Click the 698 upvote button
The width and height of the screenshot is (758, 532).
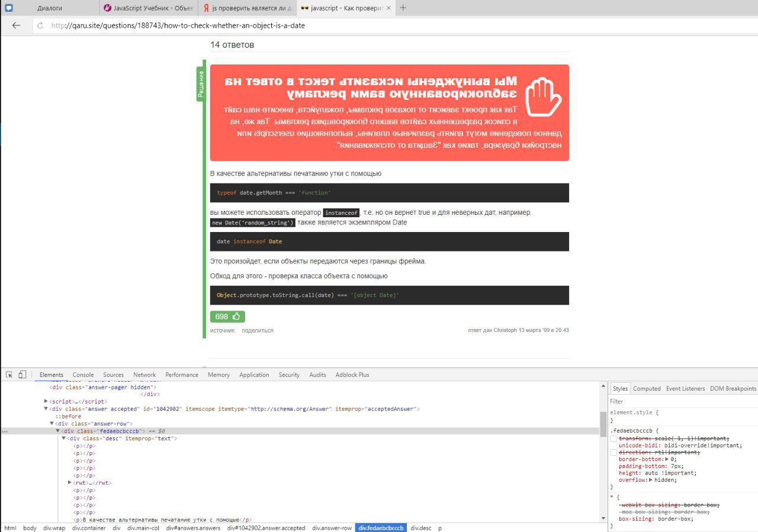[x=227, y=317]
